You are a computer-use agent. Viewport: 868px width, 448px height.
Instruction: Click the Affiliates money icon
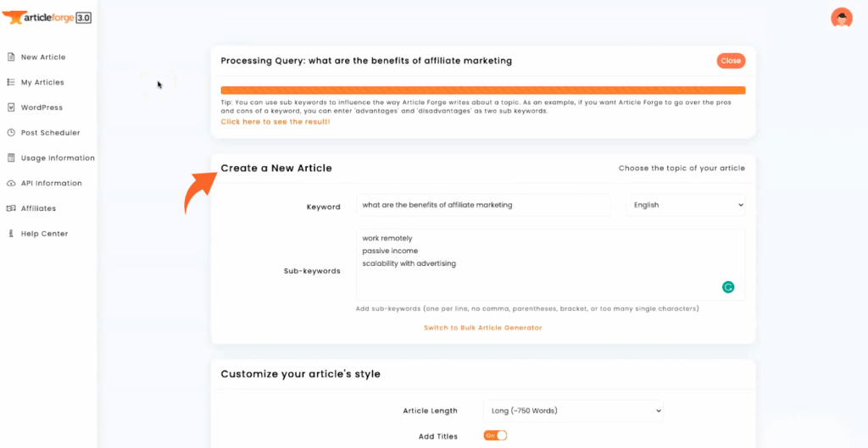pos(10,208)
